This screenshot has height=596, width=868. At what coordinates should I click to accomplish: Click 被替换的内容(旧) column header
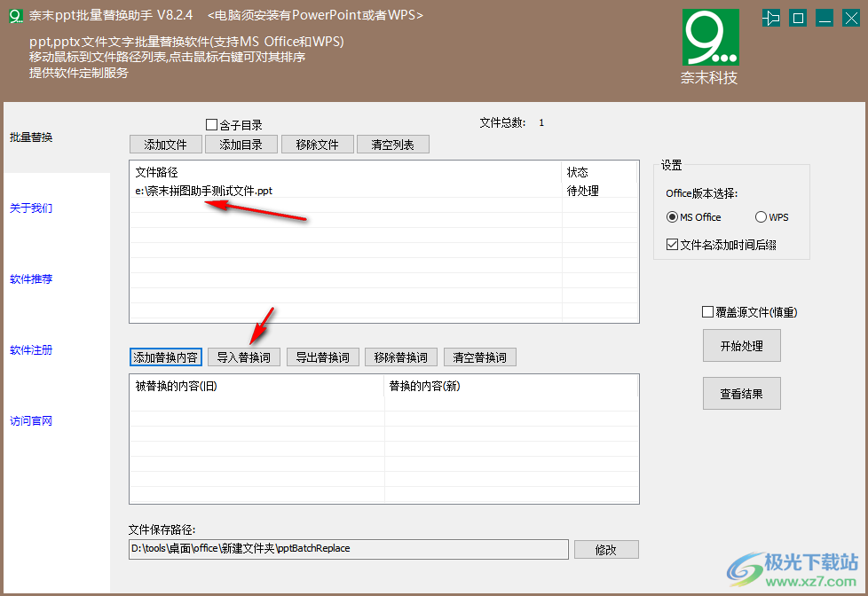click(x=256, y=386)
